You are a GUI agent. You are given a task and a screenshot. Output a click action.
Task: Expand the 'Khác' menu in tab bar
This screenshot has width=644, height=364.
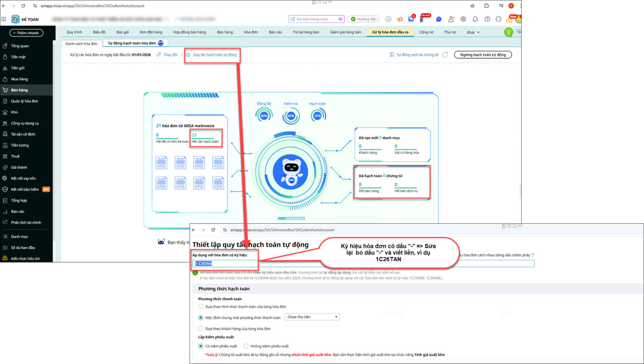[473, 32]
